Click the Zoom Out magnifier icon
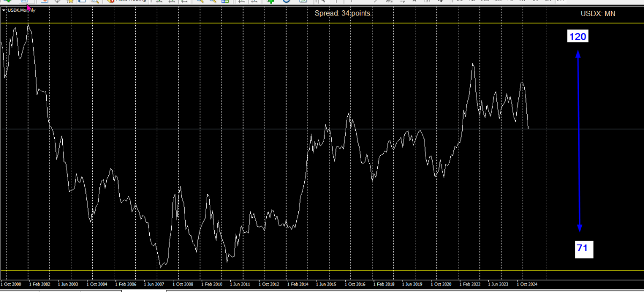The height and width of the screenshot is (292, 644). [x=213, y=2]
